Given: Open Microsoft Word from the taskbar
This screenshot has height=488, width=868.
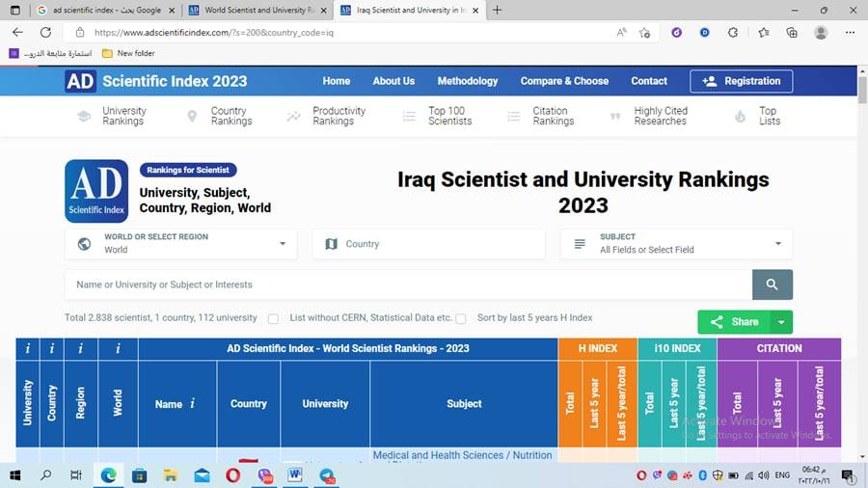Looking at the screenshot, I should [294, 475].
